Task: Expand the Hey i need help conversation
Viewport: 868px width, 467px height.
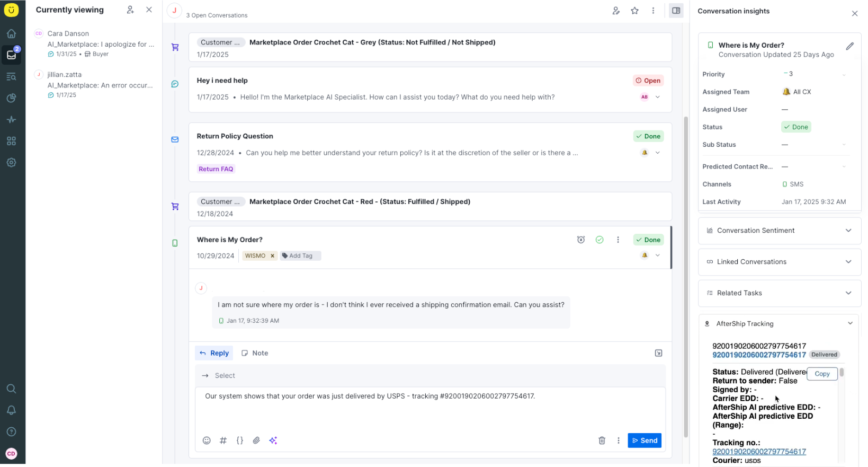Action: [658, 97]
